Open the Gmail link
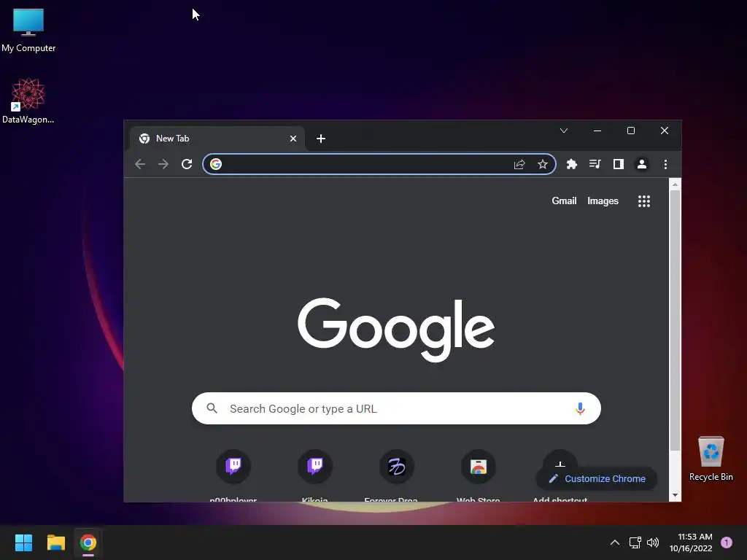The width and height of the screenshot is (747, 560). click(x=564, y=201)
